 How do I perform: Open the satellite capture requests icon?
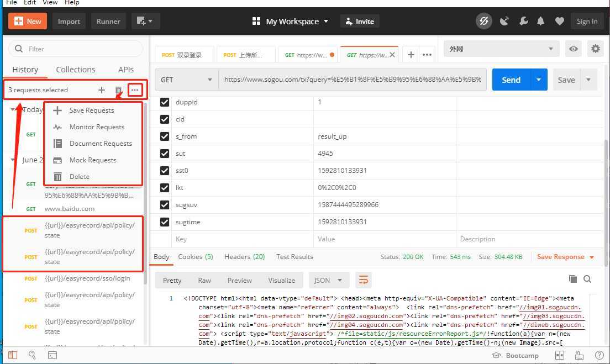pos(504,21)
